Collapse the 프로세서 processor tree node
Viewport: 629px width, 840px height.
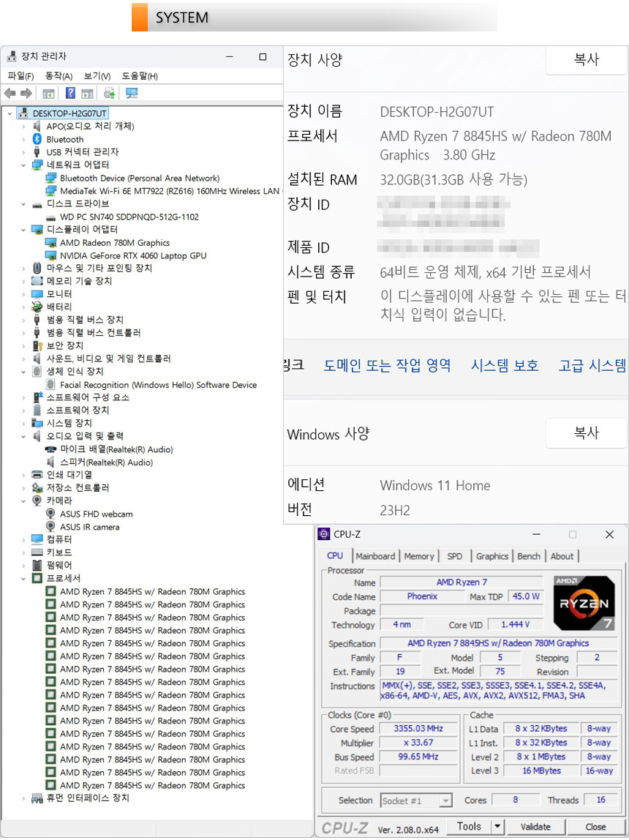click(23, 579)
